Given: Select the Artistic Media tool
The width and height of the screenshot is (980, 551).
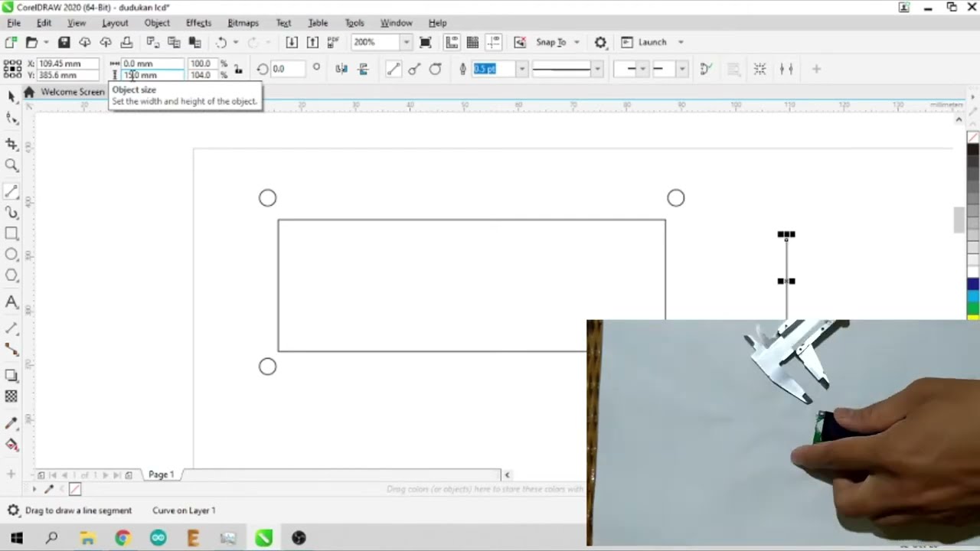Looking at the screenshot, I should [x=11, y=213].
